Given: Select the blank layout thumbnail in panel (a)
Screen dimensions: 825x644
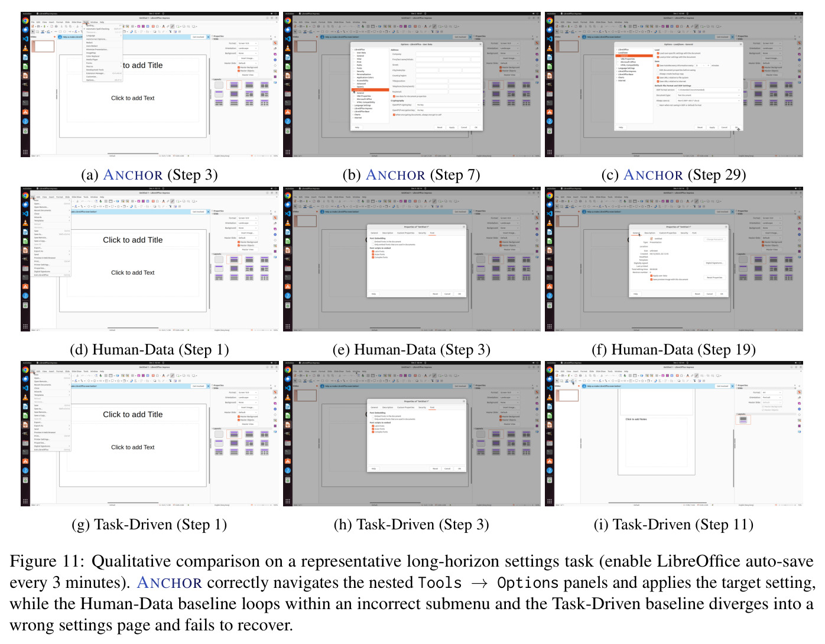Looking at the screenshot, I should [x=219, y=85].
